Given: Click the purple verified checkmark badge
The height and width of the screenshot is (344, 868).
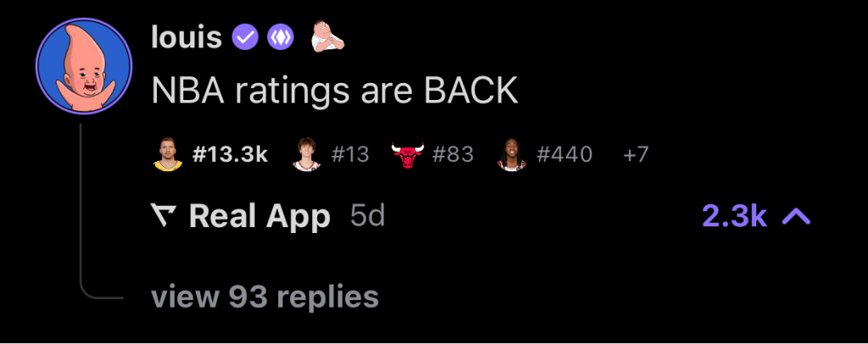Looking at the screenshot, I should (244, 38).
